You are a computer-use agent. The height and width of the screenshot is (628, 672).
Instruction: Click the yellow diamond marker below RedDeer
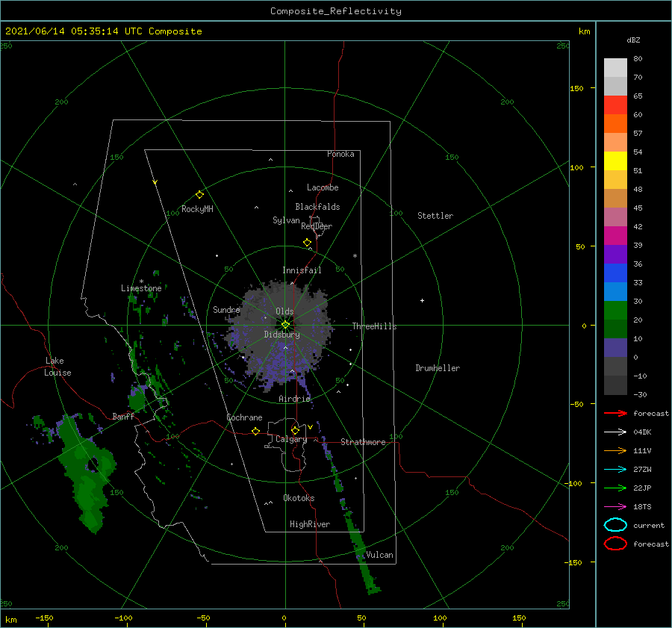coord(308,243)
